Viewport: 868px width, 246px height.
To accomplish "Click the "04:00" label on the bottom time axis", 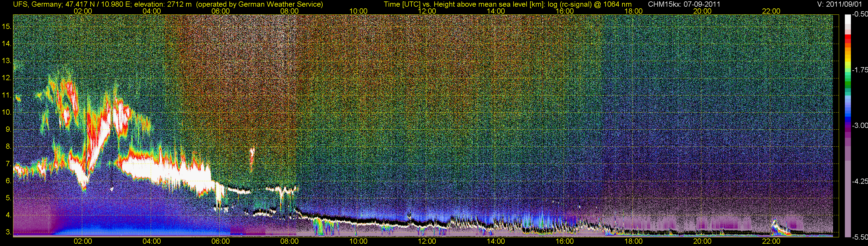I will 152,241.
